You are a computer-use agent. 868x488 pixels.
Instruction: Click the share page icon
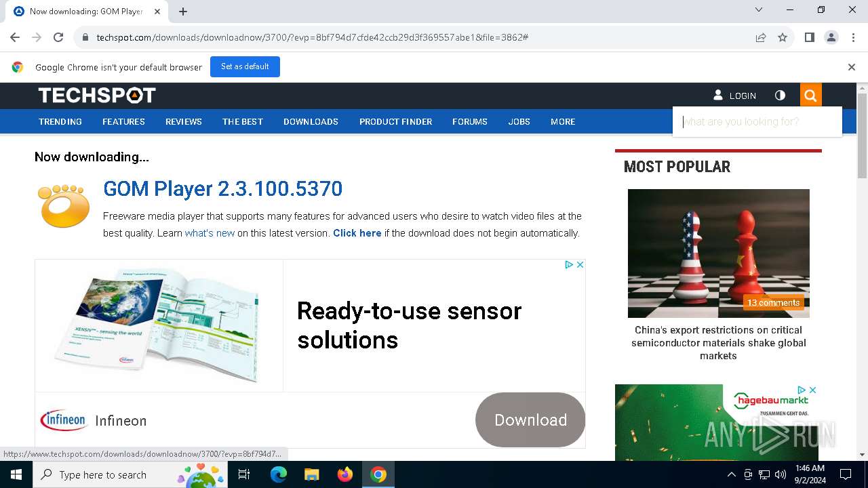(x=761, y=37)
